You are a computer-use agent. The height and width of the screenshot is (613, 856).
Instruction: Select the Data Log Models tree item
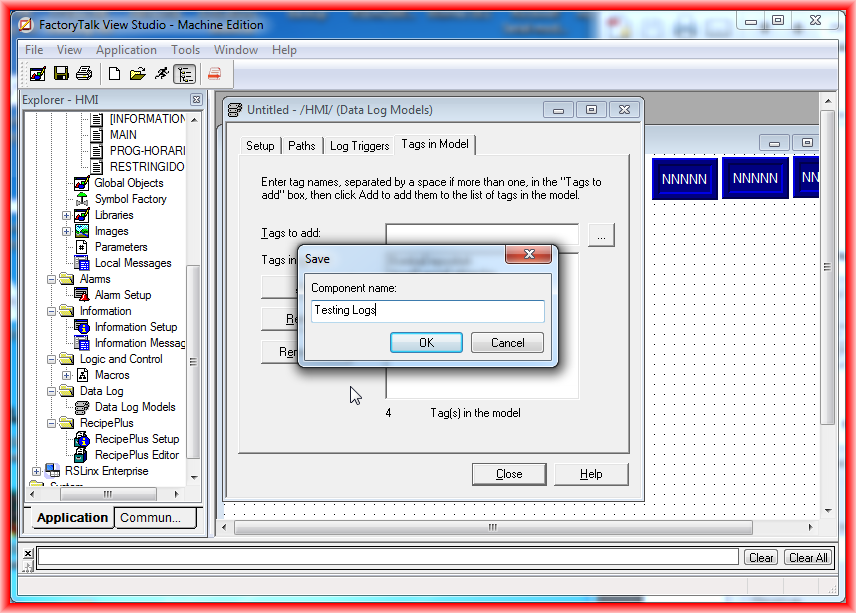[134, 407]
